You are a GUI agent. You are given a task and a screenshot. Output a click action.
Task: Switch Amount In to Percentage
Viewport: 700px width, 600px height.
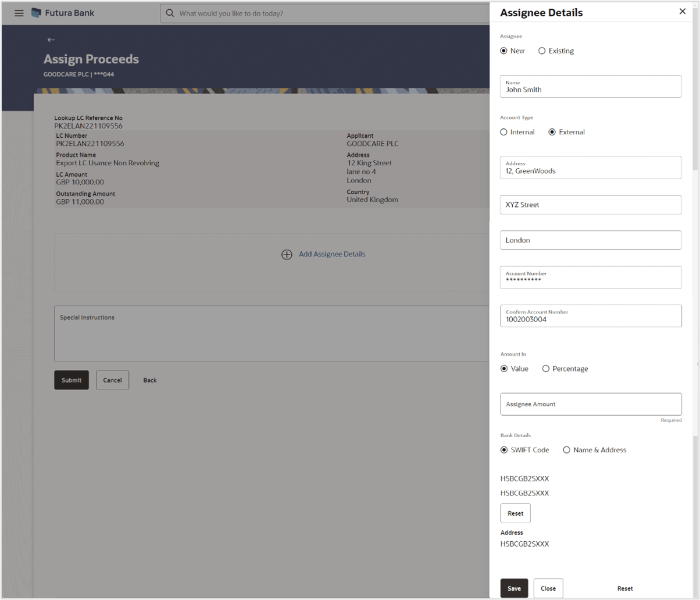pyautogui.click(x=546, y=368)
